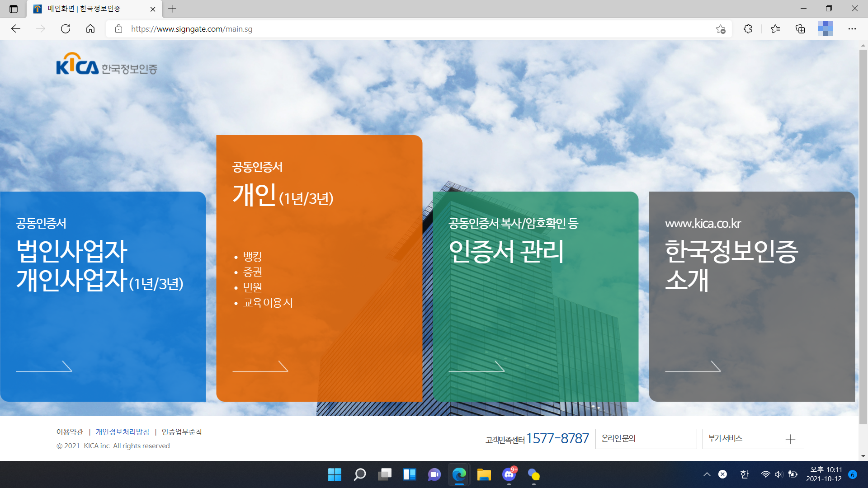Screen dimensions: 868x488
Task: Open a new browser tab
Action: pyautogui.click(x=172, y=9)
